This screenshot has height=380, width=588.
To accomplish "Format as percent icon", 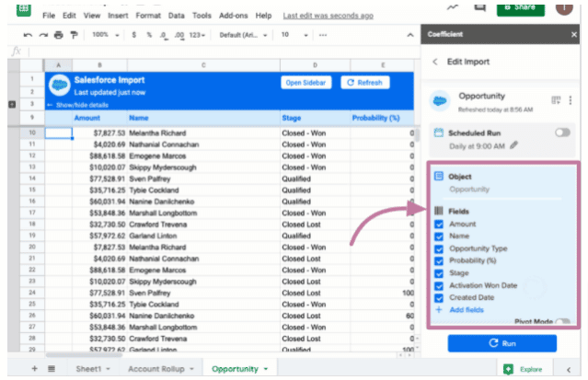I will tap(149, 35).
